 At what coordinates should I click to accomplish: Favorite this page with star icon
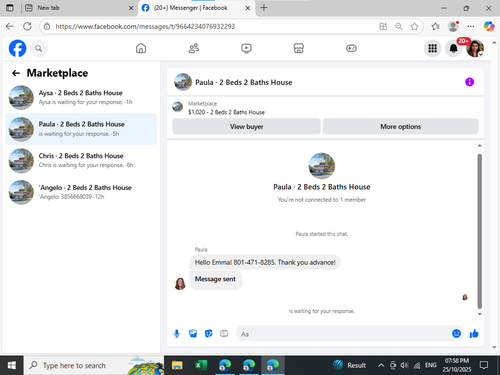tap(414, 26)
